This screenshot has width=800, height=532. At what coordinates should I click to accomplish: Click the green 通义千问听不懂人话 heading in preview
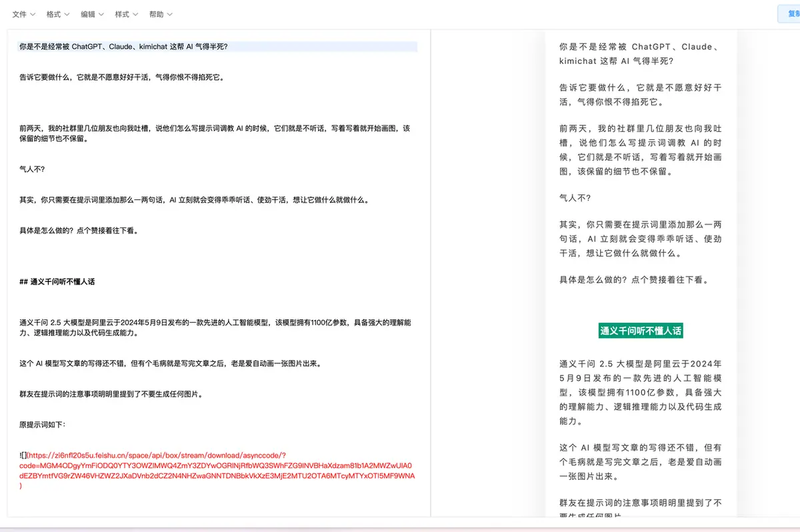point(641,331)
